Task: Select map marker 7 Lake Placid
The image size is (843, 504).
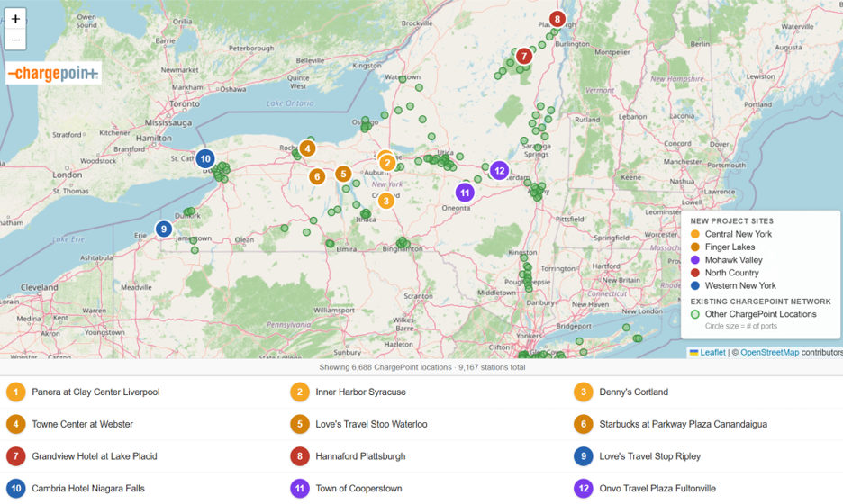Action: [x=524, y=56]
